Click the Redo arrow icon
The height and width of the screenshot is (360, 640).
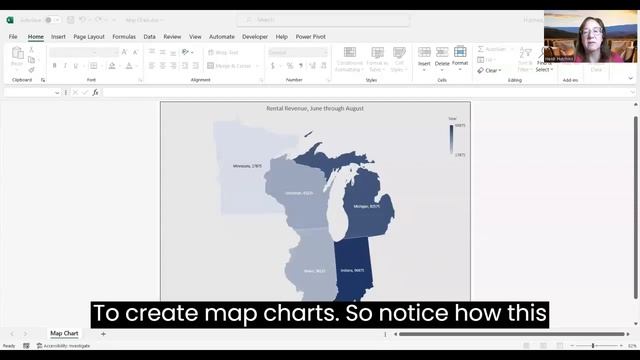98,20
